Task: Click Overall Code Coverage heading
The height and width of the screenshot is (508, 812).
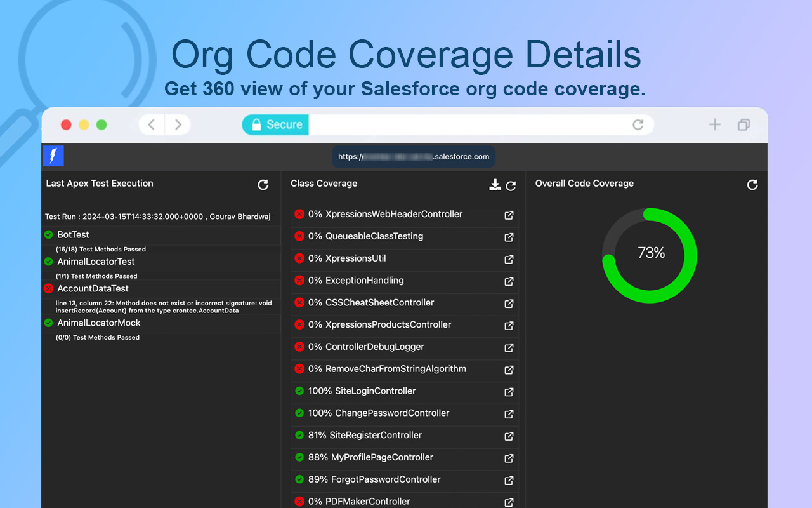Action: (x=584, y=184)
